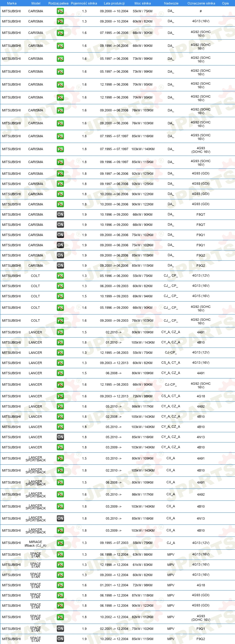
Task: Click '09.2003 -> 12.2013' in Lancer 60kW/82KM row
Action: tap(114, 363)
